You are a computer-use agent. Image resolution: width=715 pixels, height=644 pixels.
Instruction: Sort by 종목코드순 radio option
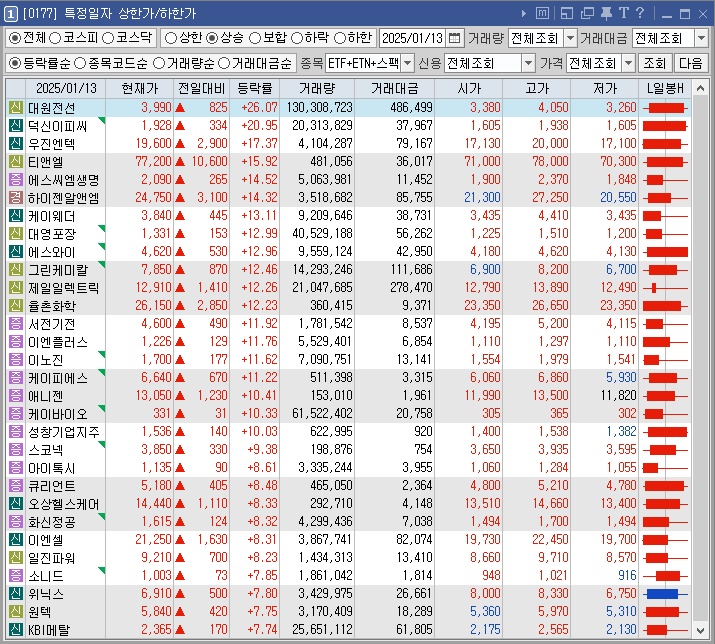pyautogui.click(x=80, y=63)
